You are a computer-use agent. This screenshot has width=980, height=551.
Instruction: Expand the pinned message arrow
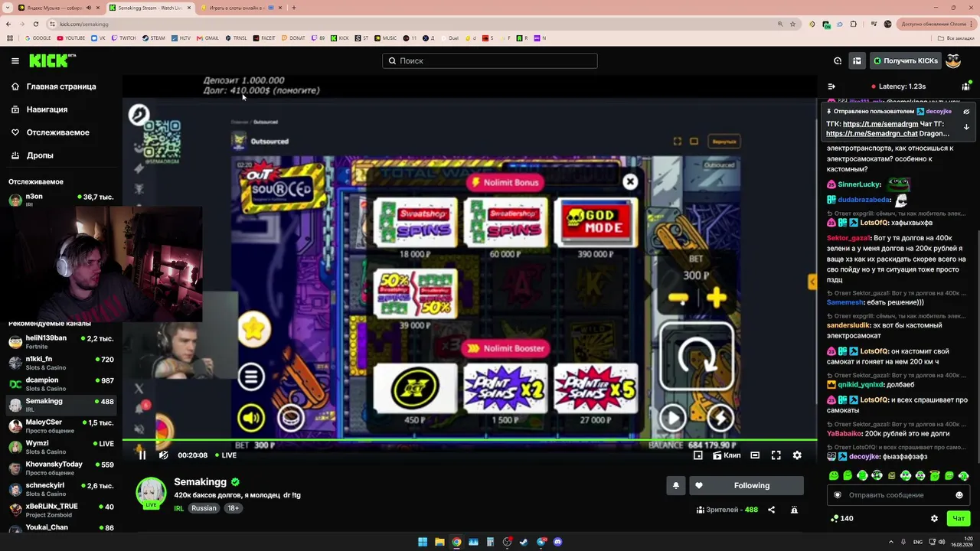[x=966, y=127]
